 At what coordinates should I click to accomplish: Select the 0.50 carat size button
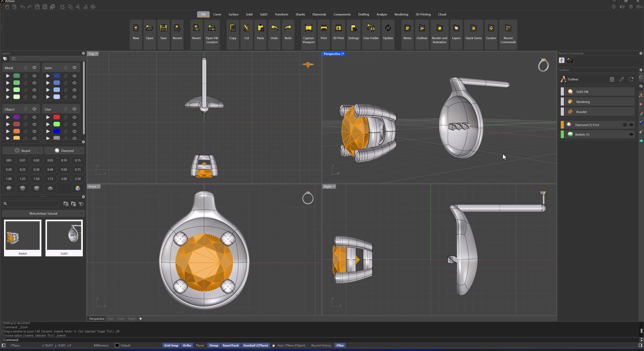64,169
